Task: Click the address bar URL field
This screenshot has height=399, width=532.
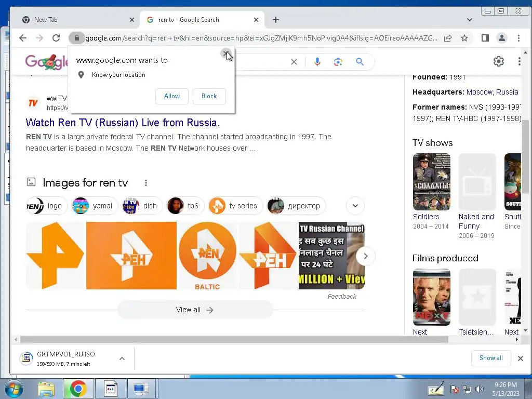Action: 261,38
